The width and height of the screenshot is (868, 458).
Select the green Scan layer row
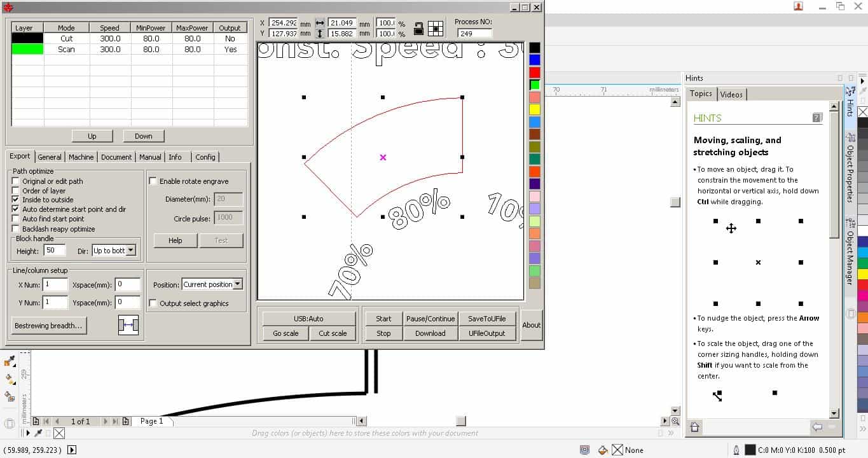click(x=130, y=49)
